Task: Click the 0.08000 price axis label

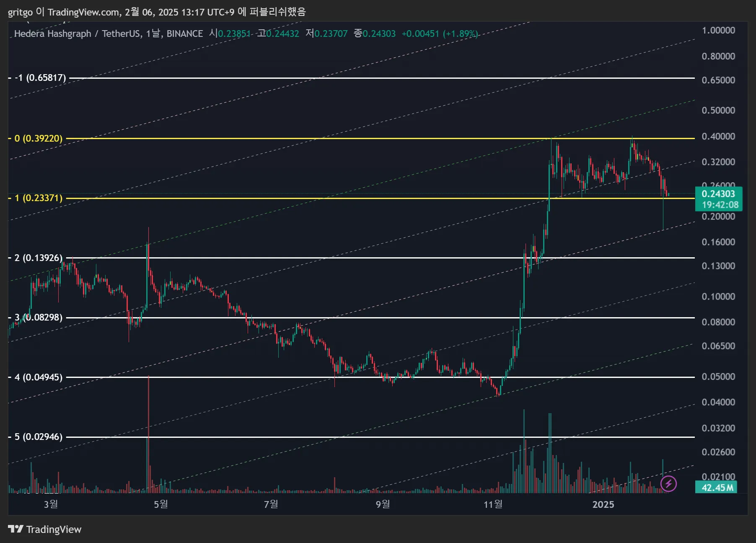Action: tap(718, 322)
